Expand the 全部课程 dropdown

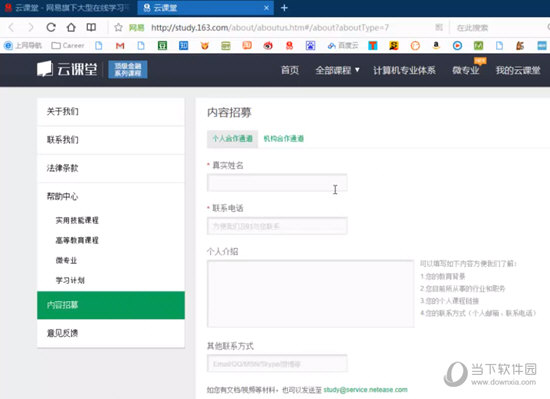coord(337,70)
